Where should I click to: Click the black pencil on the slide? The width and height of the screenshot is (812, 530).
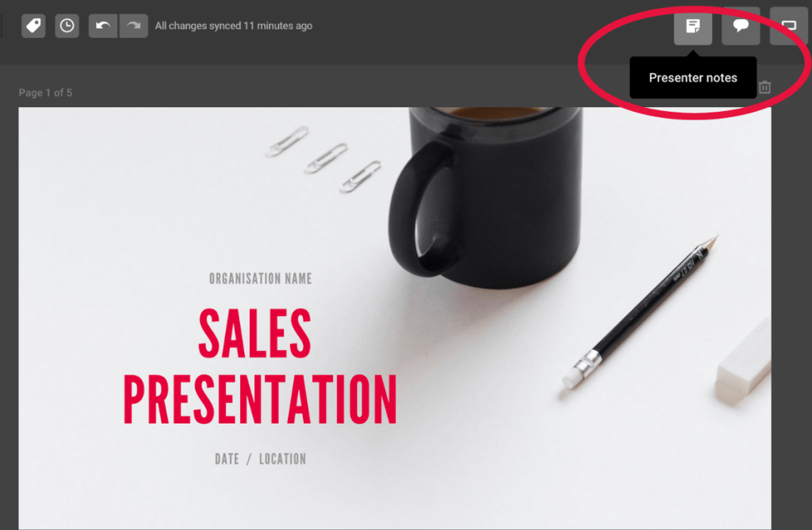pyautogui.click(x=641, y=311)
